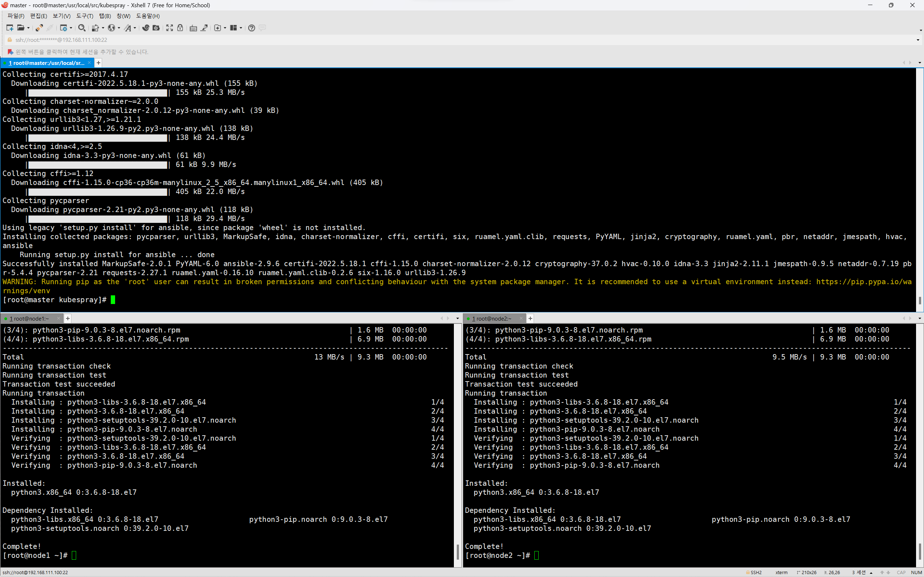
Task: Click the Reconnect plug icon
Action: coord(39,28)
